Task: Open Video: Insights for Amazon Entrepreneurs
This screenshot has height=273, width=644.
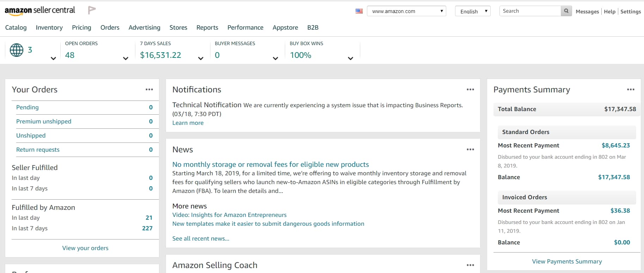Action: click(x=229, y=215)
